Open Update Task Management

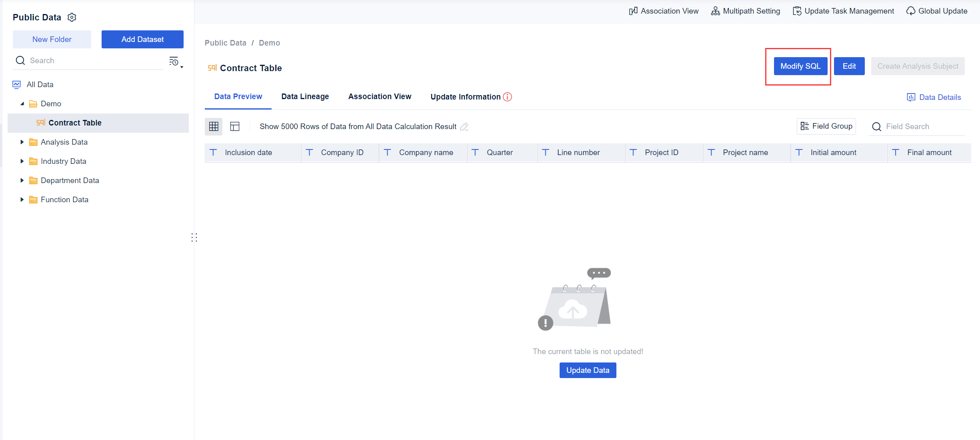click(843, 11)
